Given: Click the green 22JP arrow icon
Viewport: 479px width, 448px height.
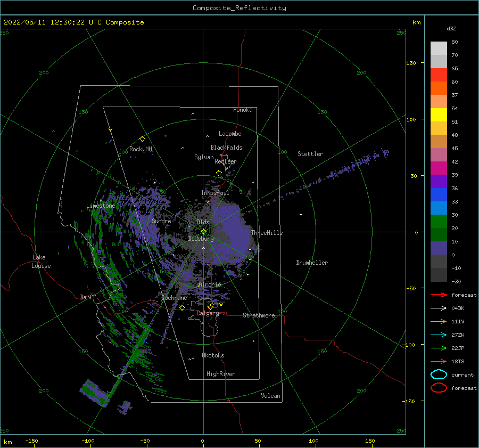Looking at the screenshot, I should 439,348.
